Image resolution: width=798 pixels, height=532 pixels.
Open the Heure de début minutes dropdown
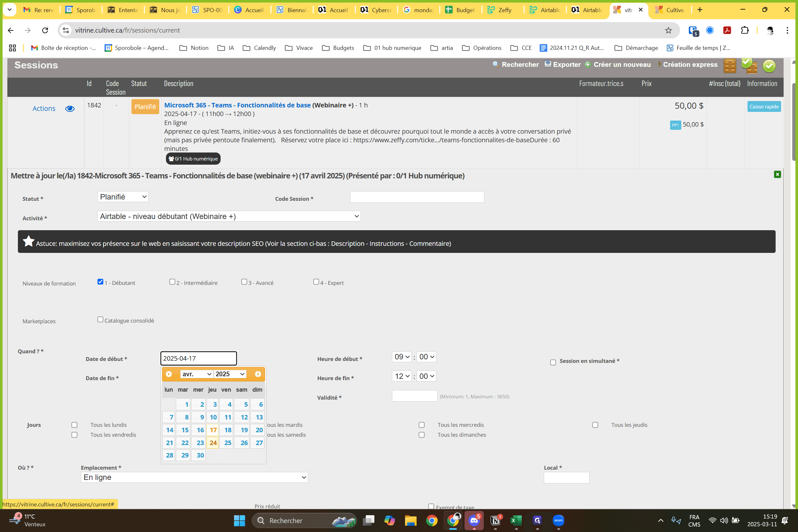(426, 356)
